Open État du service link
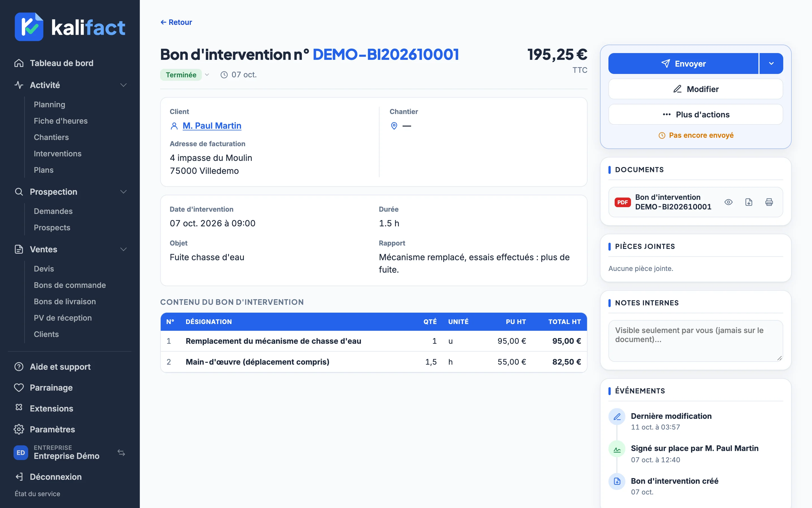 click(37, 494)
